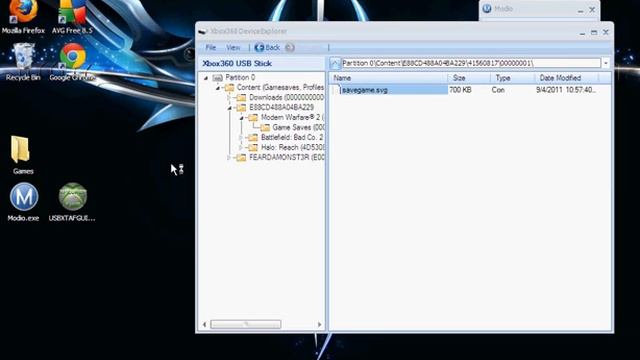
Task: Open the File menu
Action: click(211, 48)
